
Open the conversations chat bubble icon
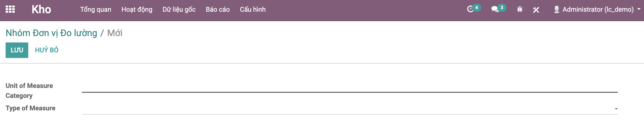[495, 9]
